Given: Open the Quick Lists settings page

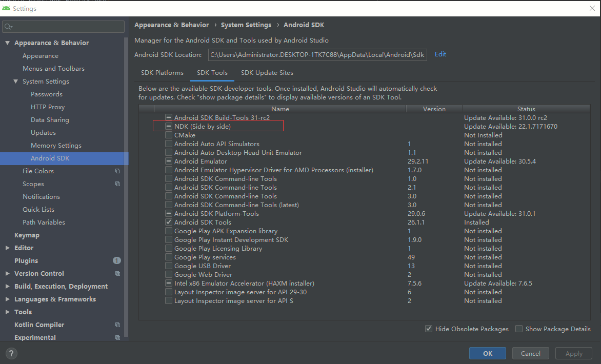Looking at the screenshot, I should tap(38, 210).
